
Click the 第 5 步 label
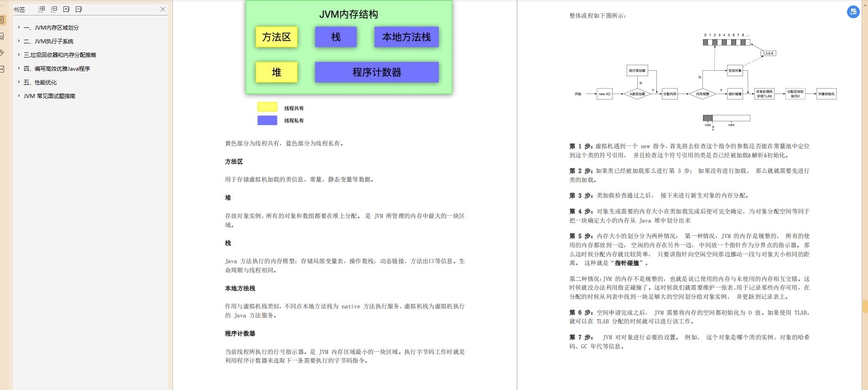[x=581, y=236]
